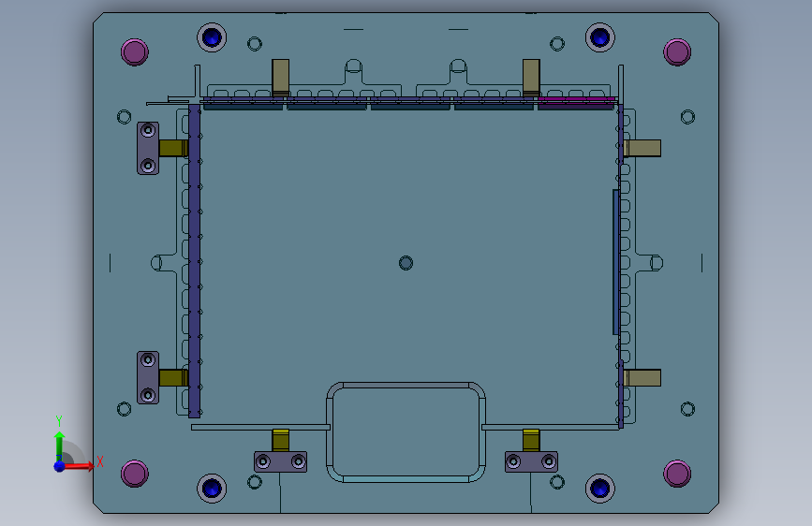Viewport: 812px width, 526px height.
Task: Click the Y label on the coordinate triad
Action: pos(59,421)
